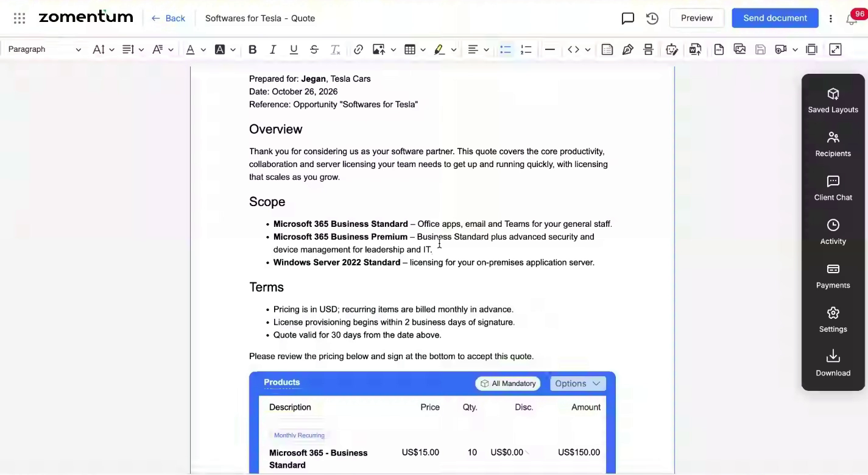This screenshot has height=475, width=868.
Task: Apply bold formatting
Action: pyautogui.click(x=252, y=49)
